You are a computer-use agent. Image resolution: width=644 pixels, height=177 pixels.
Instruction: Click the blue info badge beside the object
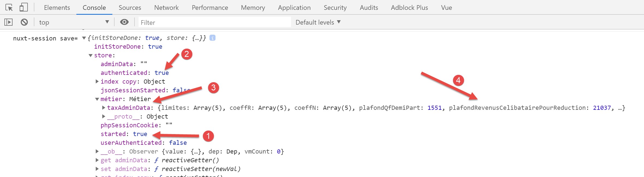tap(212, 38)
